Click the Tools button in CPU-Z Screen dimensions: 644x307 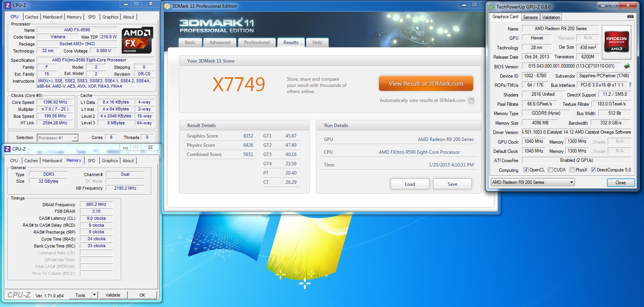tap(80, 295)
